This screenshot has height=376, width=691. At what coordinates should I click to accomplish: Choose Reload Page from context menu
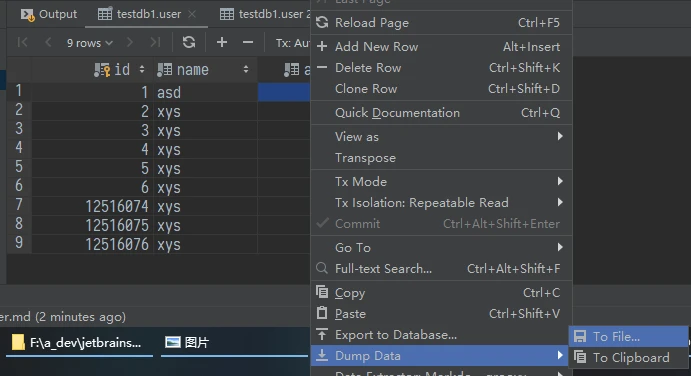tap(442, 23)
